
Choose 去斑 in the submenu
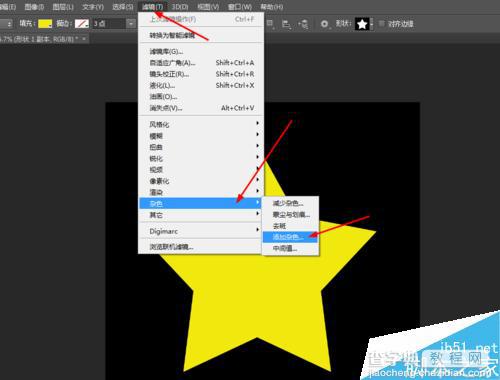290,226
